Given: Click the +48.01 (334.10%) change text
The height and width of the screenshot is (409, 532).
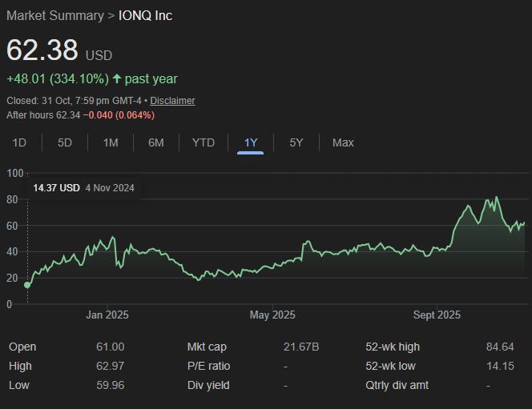Looking at the screenshot, I should [58, 78].
